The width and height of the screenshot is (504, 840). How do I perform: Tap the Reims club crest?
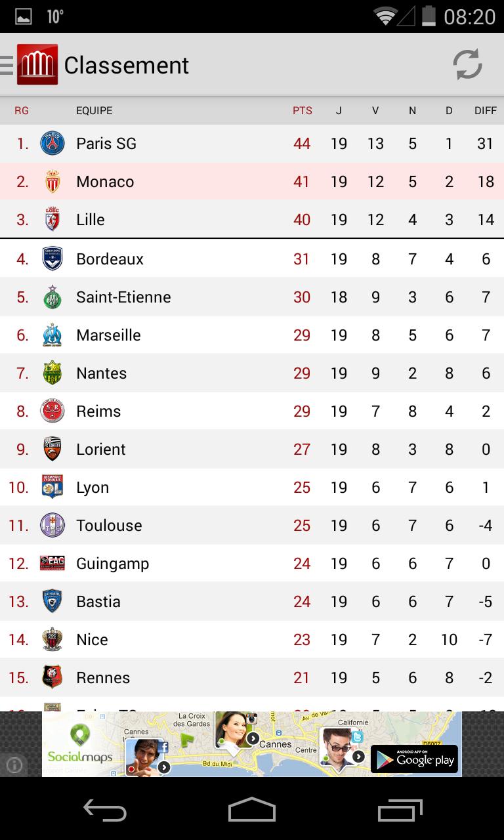tap(52, 411)
